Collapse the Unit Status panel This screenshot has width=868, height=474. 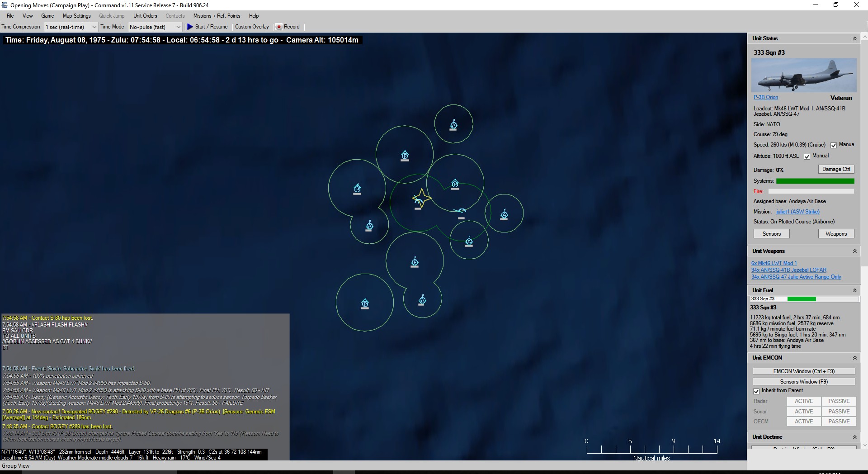[854, 39]
